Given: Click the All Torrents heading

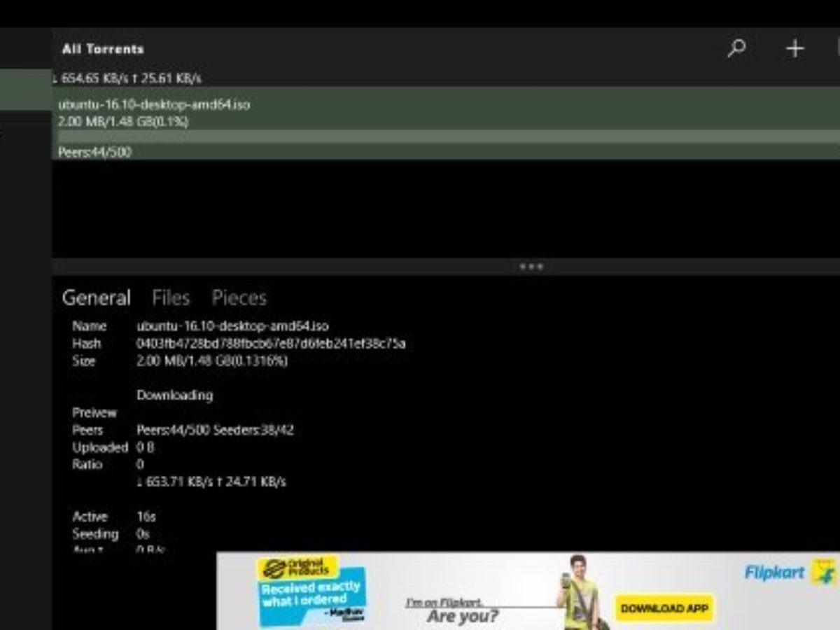Looking at the screenshot, I should pos(103,49).
